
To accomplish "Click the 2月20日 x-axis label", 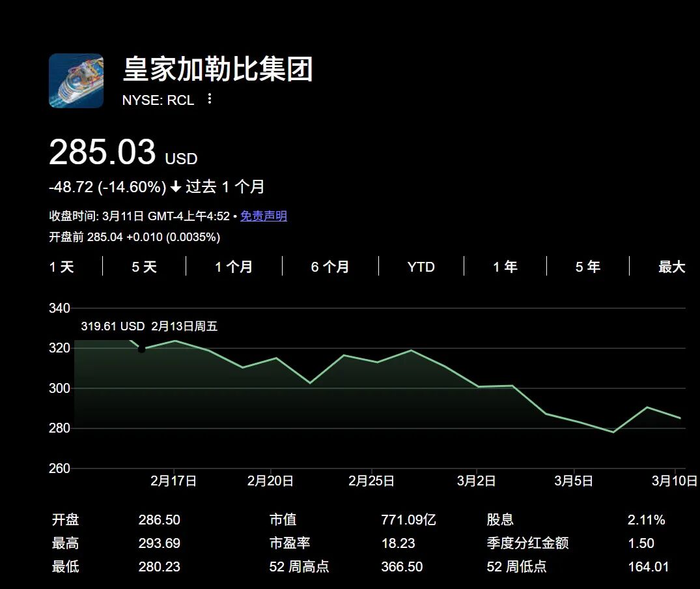I will click(x=270, y=481).
